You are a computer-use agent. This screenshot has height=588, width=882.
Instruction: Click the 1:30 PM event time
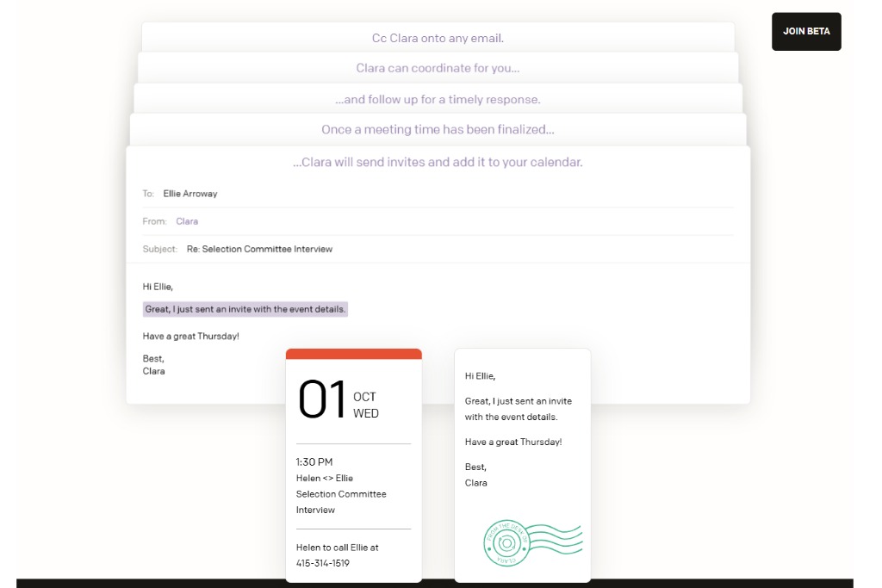coord(314,461)
